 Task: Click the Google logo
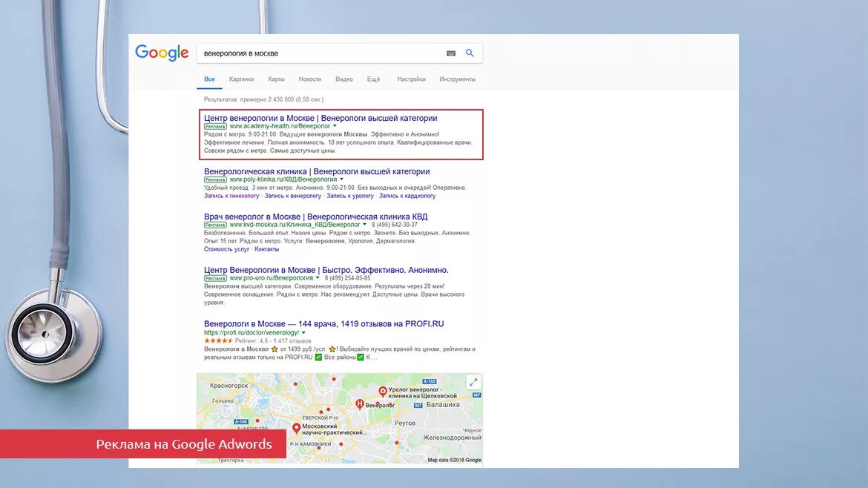162,53
